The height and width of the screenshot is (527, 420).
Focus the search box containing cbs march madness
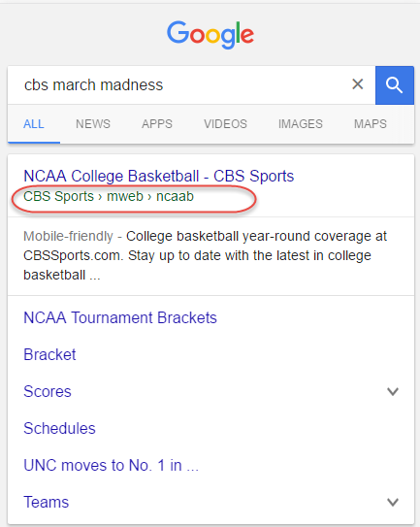178,85
